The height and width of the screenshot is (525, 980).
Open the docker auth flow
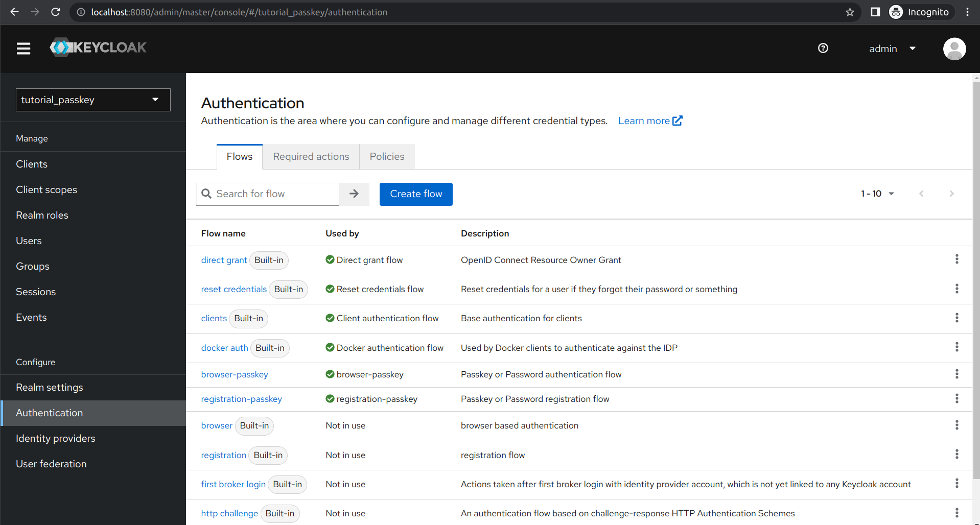pos(224,348)
